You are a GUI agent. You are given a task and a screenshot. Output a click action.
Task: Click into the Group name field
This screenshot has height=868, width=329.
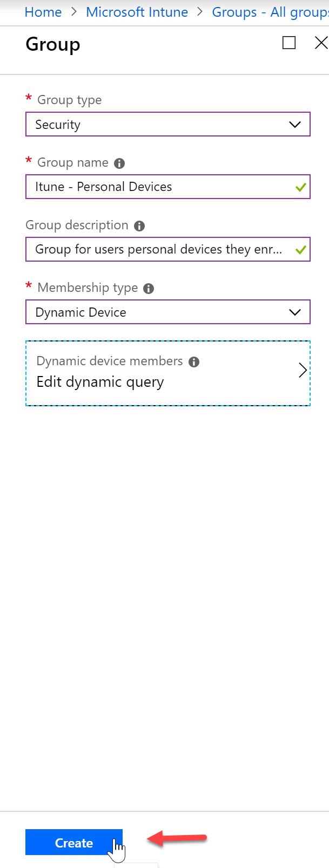[168, 187]
